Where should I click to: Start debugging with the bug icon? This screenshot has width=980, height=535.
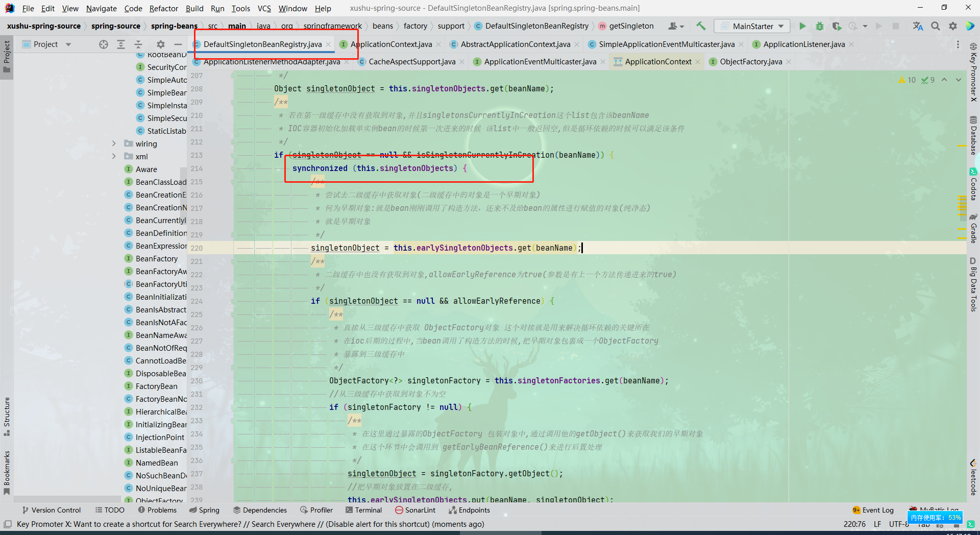click(820, 26)
